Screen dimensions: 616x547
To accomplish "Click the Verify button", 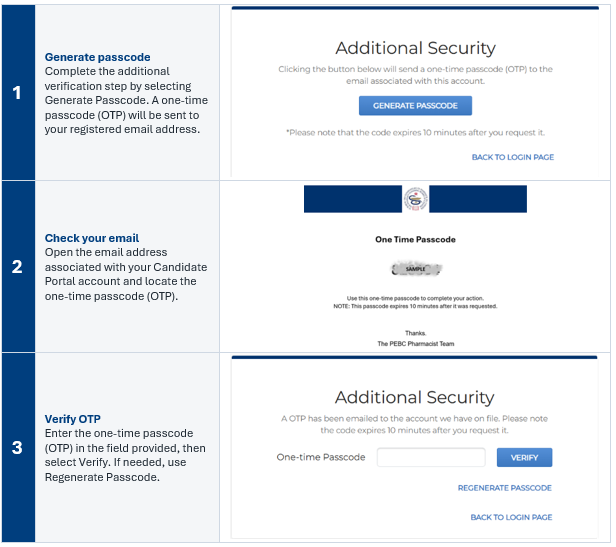I will point(524,457).
